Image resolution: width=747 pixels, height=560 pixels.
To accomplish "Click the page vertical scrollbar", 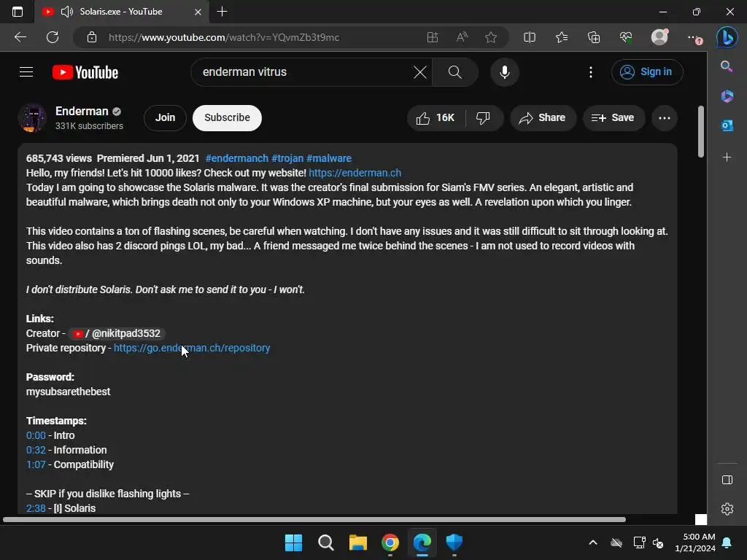I will coord(701,131).
